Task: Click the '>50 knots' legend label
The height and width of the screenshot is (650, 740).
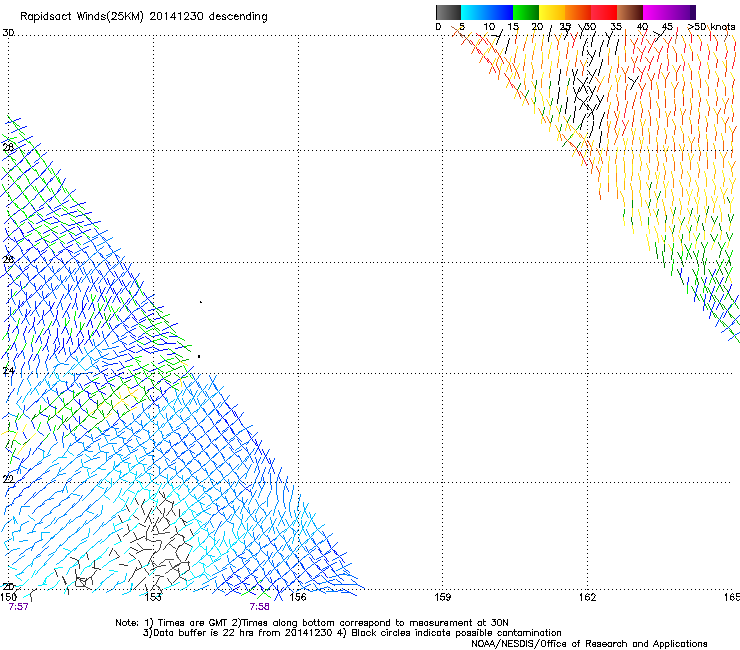Action: click(711, 27)
